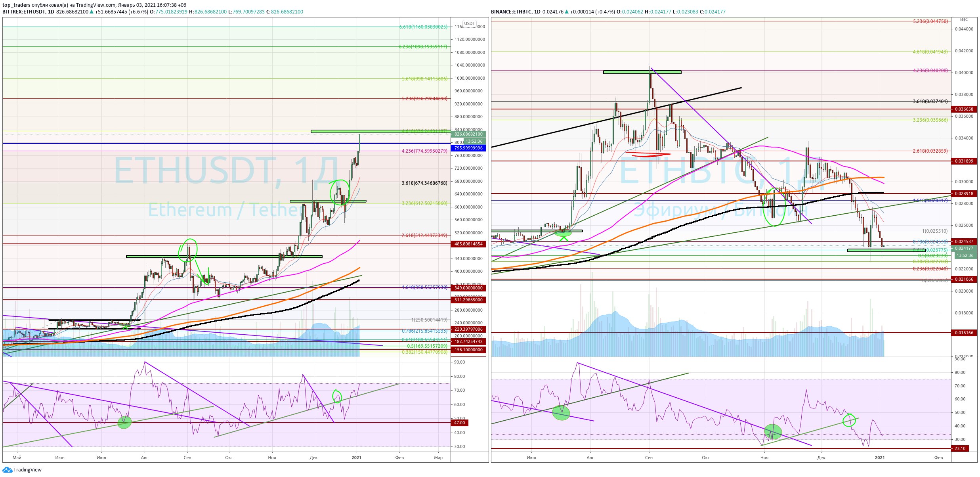
Task: Select the red 0.021066 price label
Action: [x=964, y=279]
